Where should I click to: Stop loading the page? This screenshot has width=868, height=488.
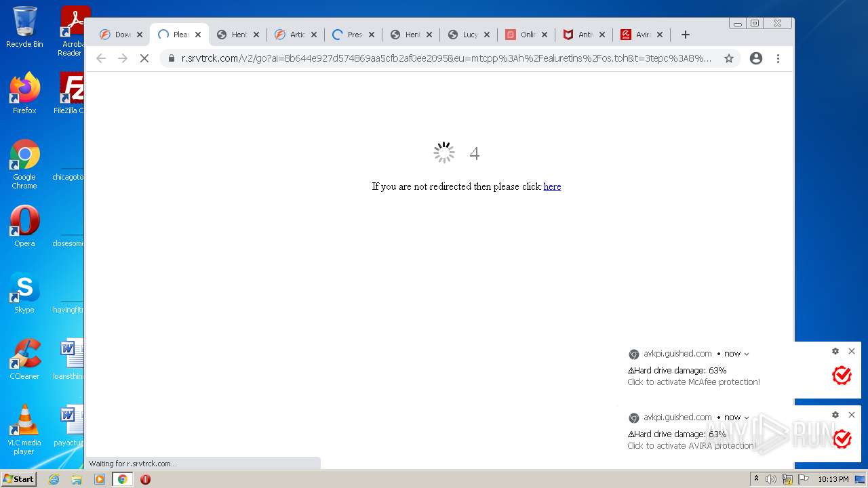pyautogui.click(x=144, y=58)
